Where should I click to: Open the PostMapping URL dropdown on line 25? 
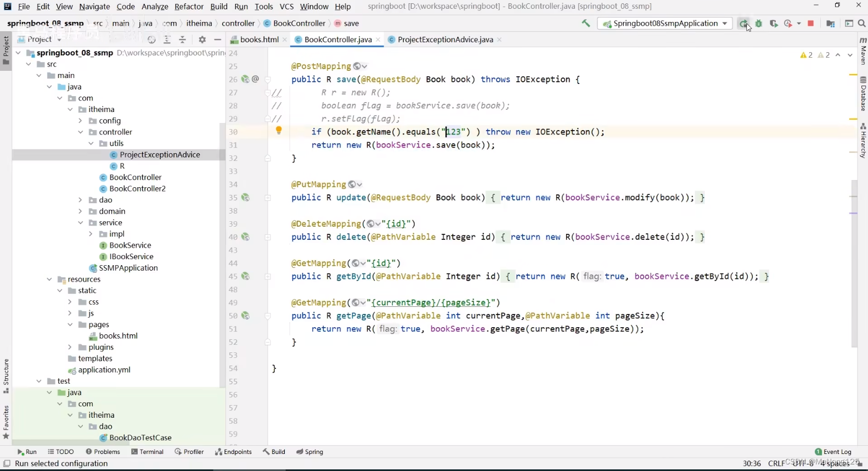click(x=360, y=66)
